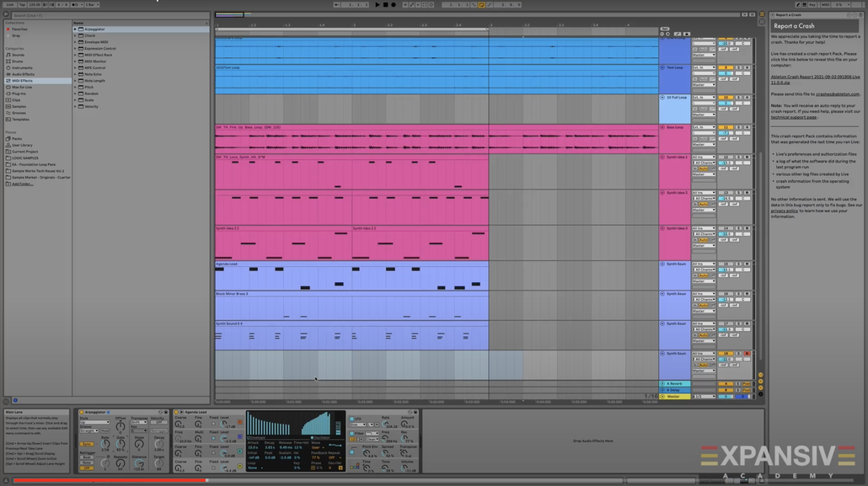Expand the Arpeggiator folder

75,29
